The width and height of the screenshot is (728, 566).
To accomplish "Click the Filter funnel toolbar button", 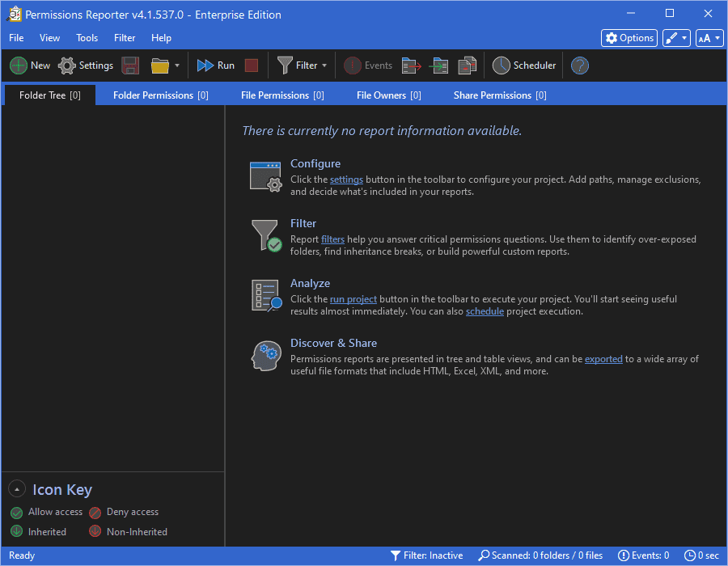I will (x=297, y=65).
